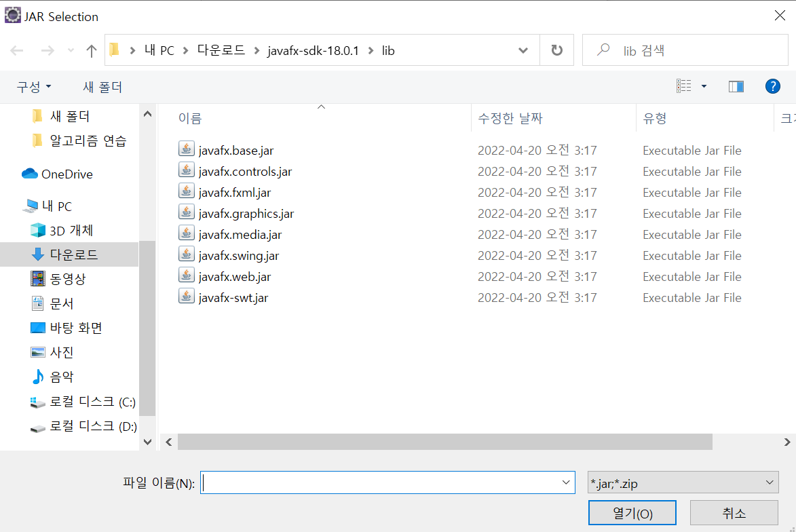
Task: Open the *.jar;*.zip file type dropdown
Action: pyautogui.click(x=683, y=482)
